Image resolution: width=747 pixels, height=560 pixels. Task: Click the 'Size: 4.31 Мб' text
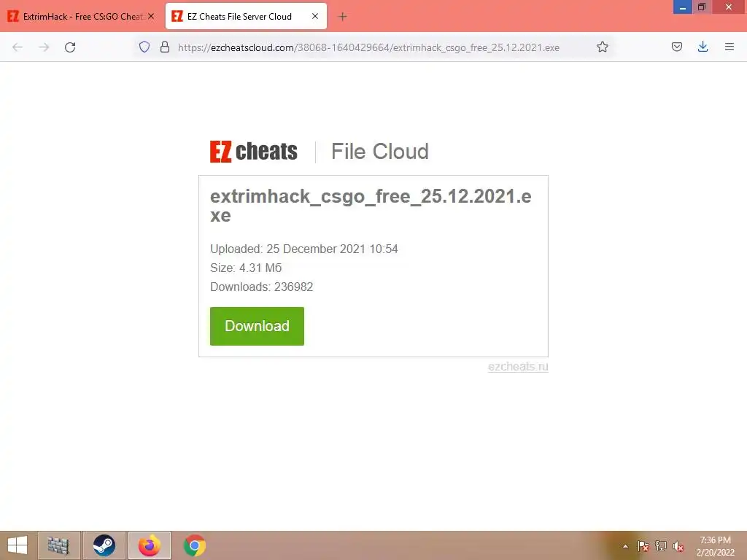246,268
